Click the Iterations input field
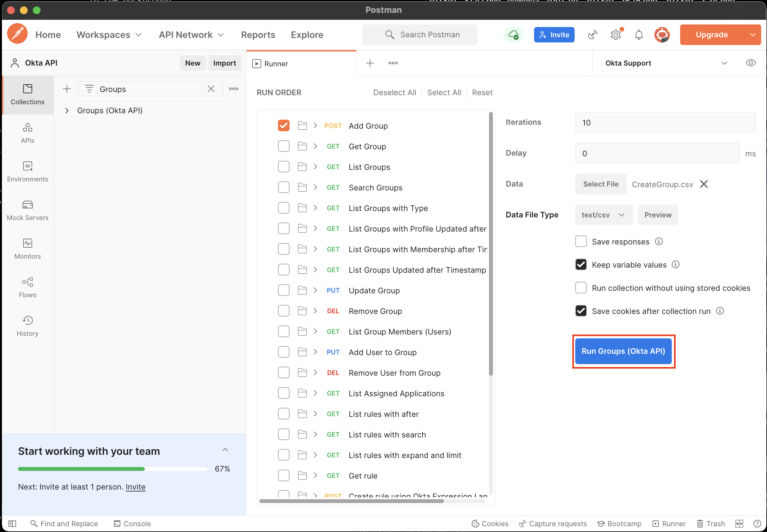This screenshot has height=532, width=767. click(665, 122)
